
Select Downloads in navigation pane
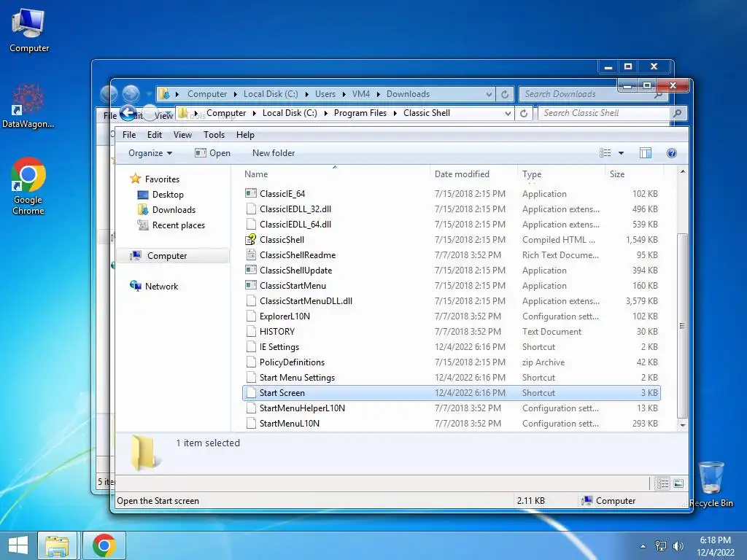tap(174, 209)
